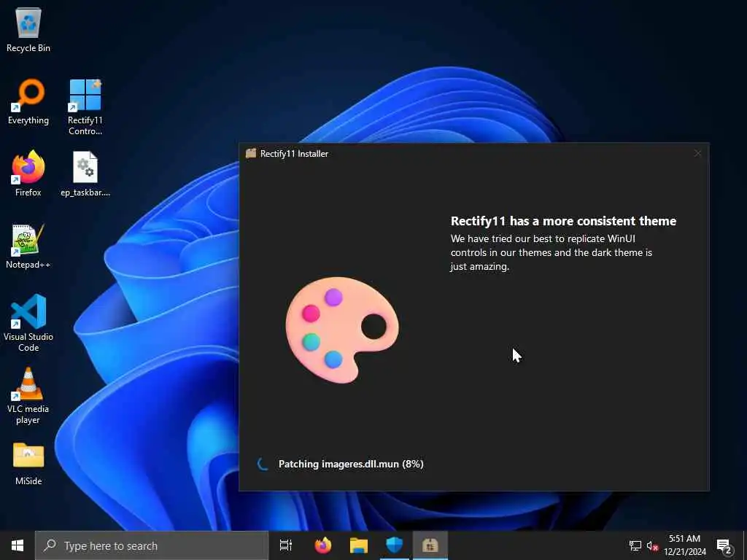Open Task View from the taskbar
The image size is (747, 560).
[286, 545]
